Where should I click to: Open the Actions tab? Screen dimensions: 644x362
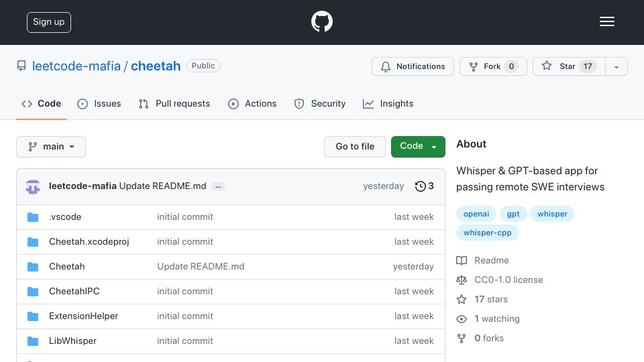tap(252, 104)
